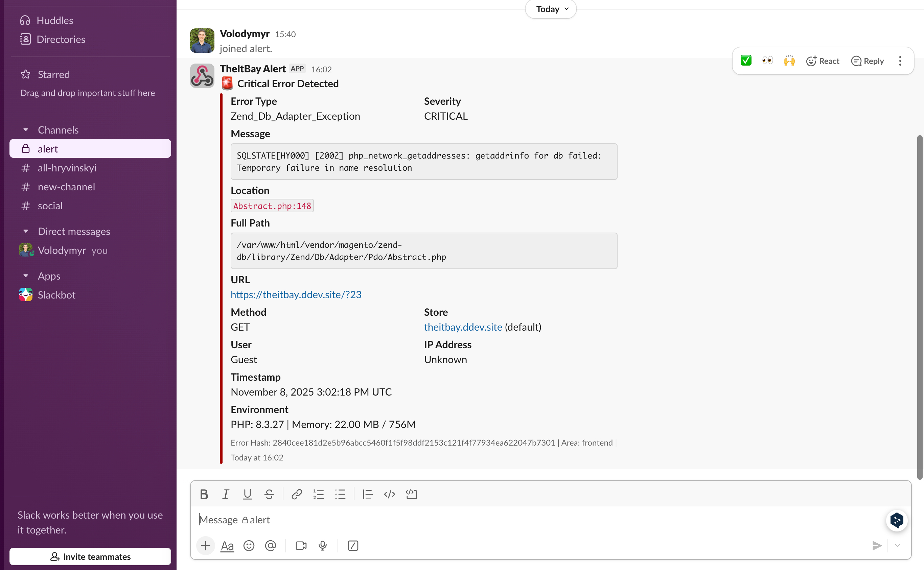This screenshot has height=570, width=924.
Task: Insert a link using the link icon
Action: [x=296, y=494]
